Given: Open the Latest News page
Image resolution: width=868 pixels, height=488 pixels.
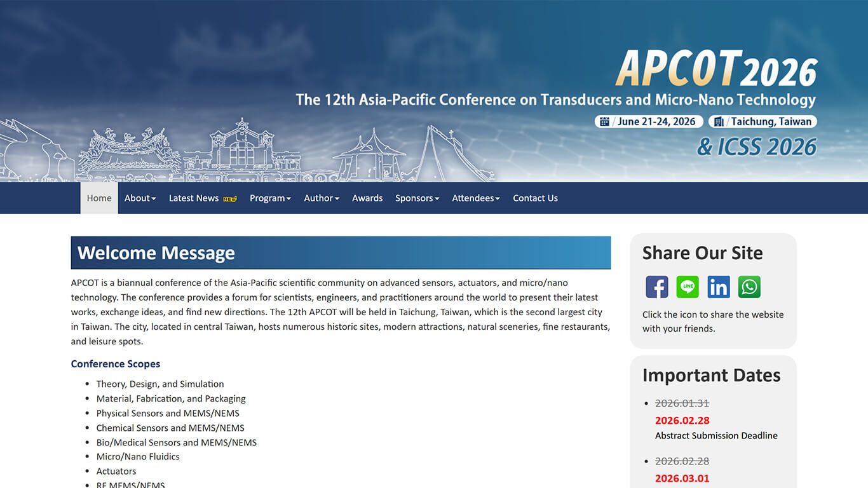Looking at the screenshot, I should coord(194,198).
